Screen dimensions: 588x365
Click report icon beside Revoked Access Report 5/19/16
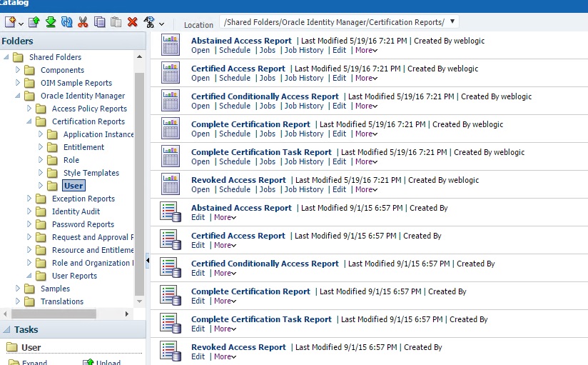tap(171, 184)
